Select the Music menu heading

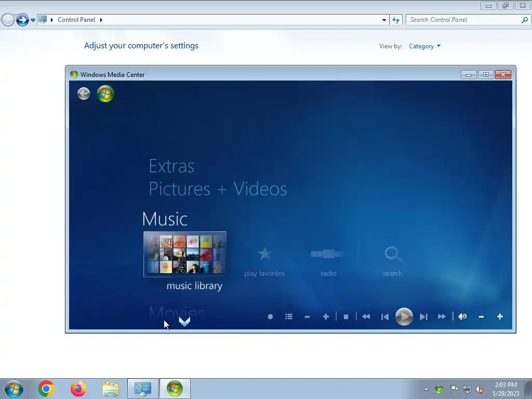coord(165,219)
